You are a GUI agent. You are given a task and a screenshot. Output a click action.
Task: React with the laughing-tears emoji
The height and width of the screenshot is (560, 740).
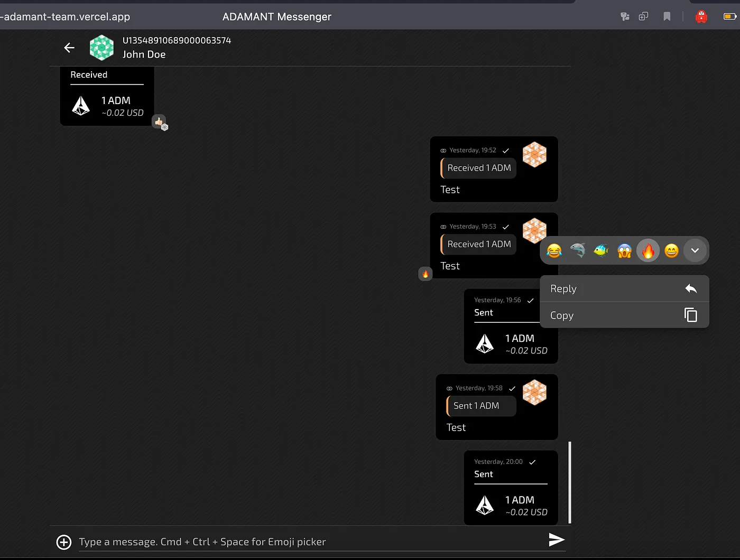(x=554, y=250)
